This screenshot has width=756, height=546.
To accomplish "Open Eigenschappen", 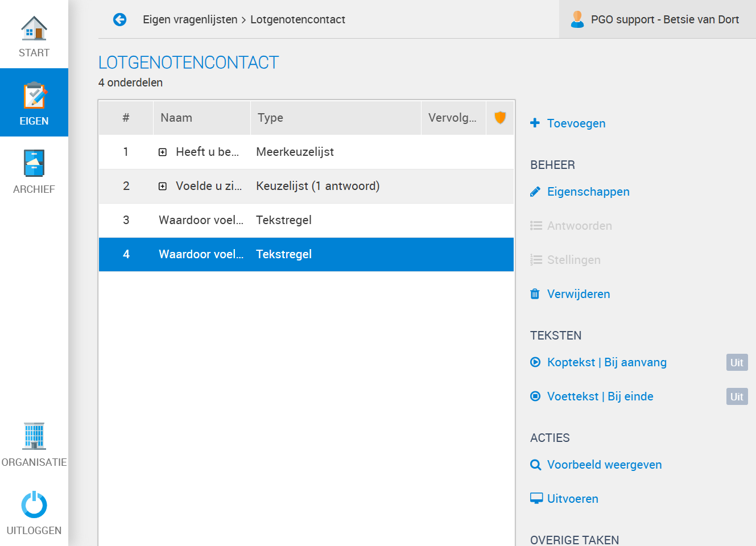I will [x=588, y=192].
